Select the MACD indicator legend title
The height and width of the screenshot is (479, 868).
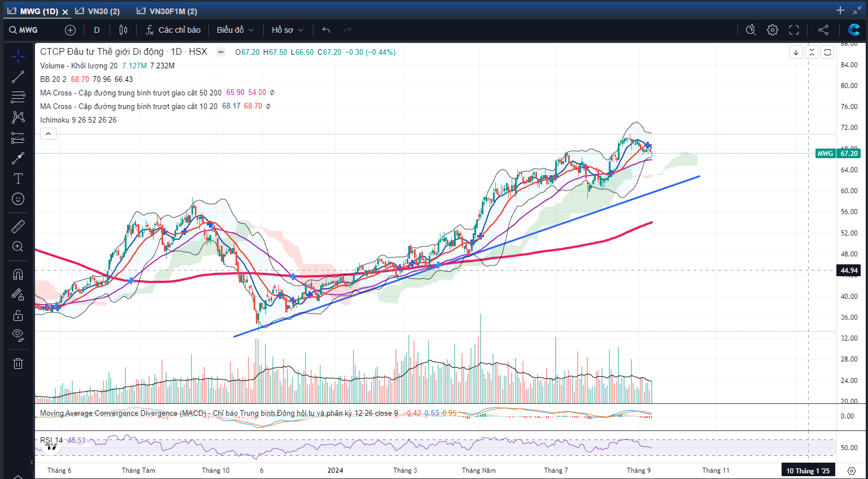coord(219,413)
